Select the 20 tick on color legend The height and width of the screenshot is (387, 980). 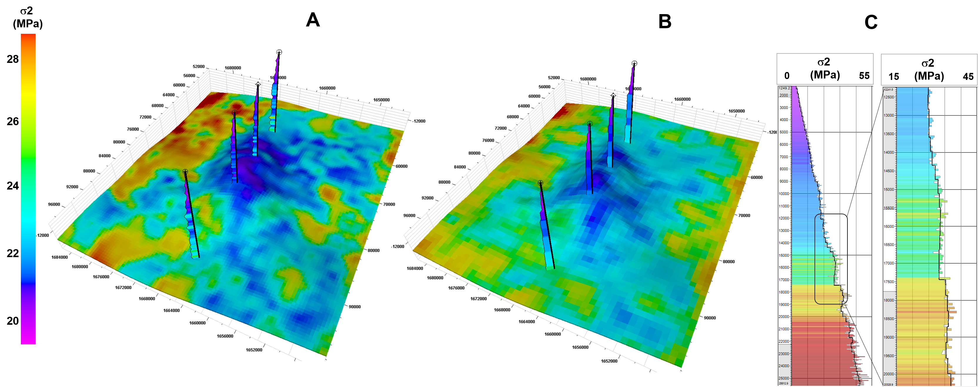tap(13, 321)
